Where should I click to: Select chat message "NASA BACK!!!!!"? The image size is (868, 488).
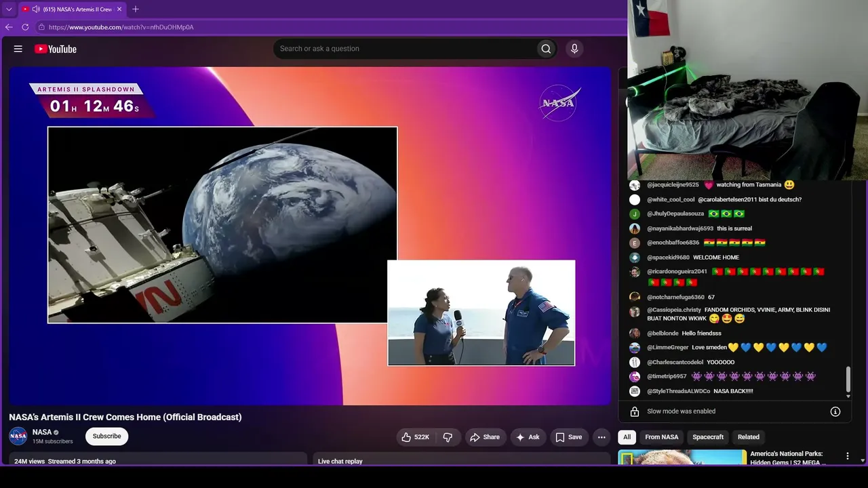[734, 391]
